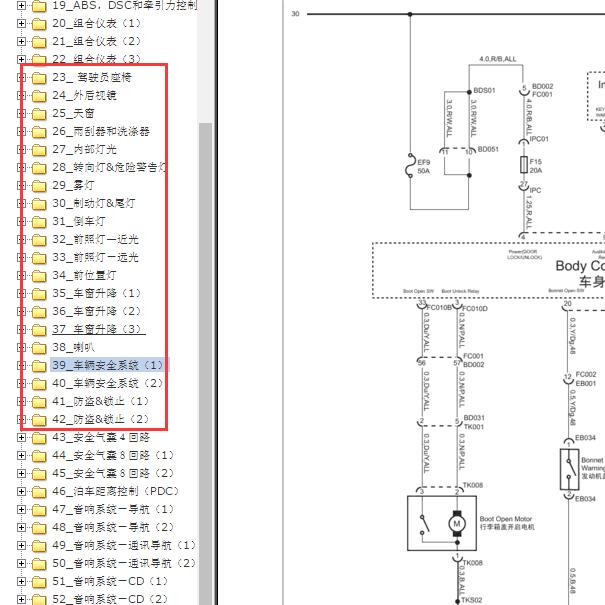Click folder icon of 32_前照灯－近光
Screen dimensions: 605x605
pos(39,240)
